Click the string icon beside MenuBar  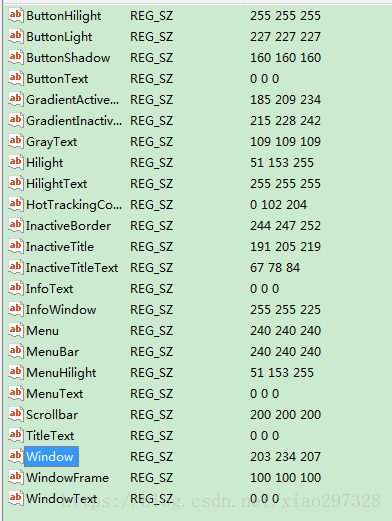pos(16,351)
